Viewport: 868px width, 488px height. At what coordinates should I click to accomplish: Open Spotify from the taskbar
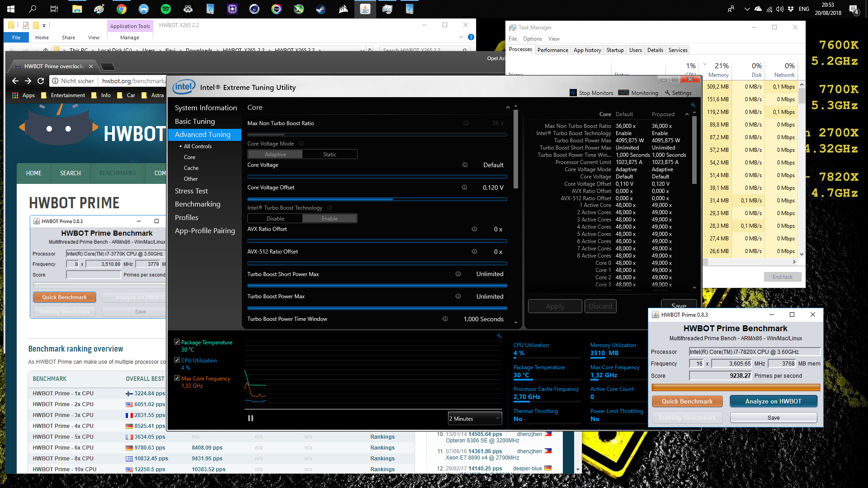click(x=166, y=9)
